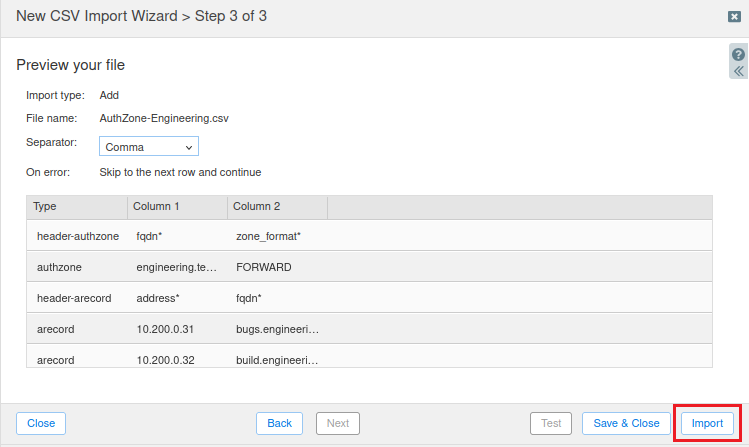
Task: Select arecord row 10.200.0.32
Action: coord(369,358)
